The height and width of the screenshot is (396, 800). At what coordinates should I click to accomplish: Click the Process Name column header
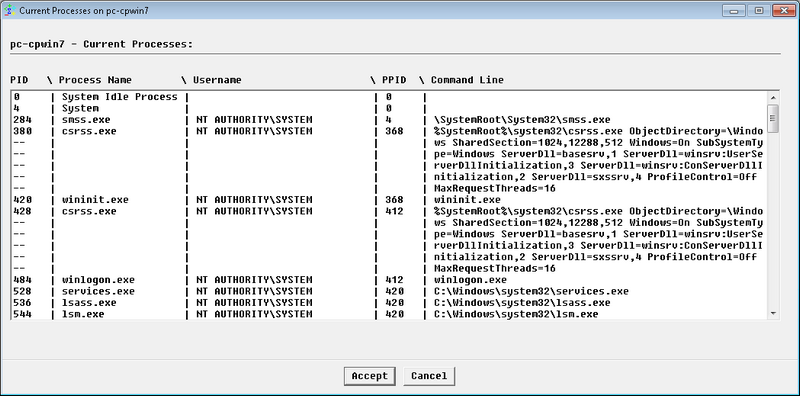coord(95,80)
